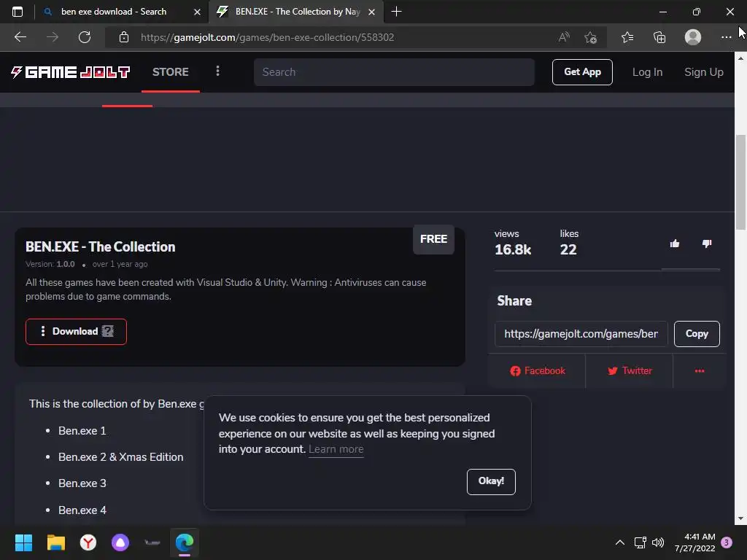Open Edge Settings and more menu

[726, 37]
